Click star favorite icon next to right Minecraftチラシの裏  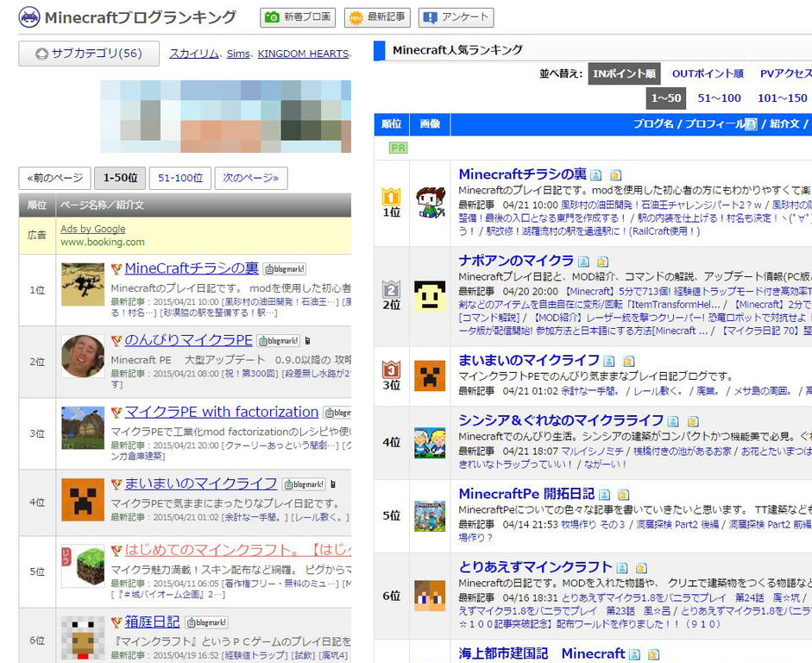pos(615,175)
